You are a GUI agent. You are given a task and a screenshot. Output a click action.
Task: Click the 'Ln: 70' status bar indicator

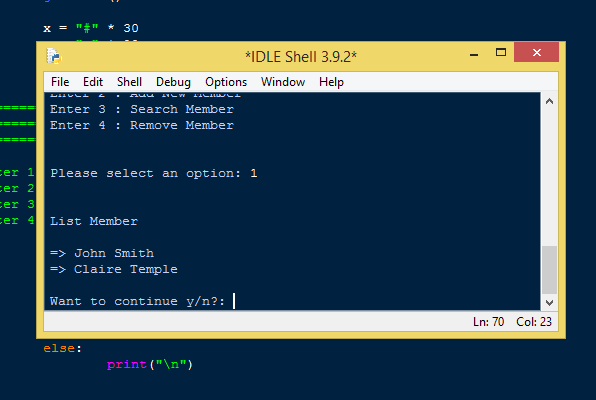click(x=488, y=322)
